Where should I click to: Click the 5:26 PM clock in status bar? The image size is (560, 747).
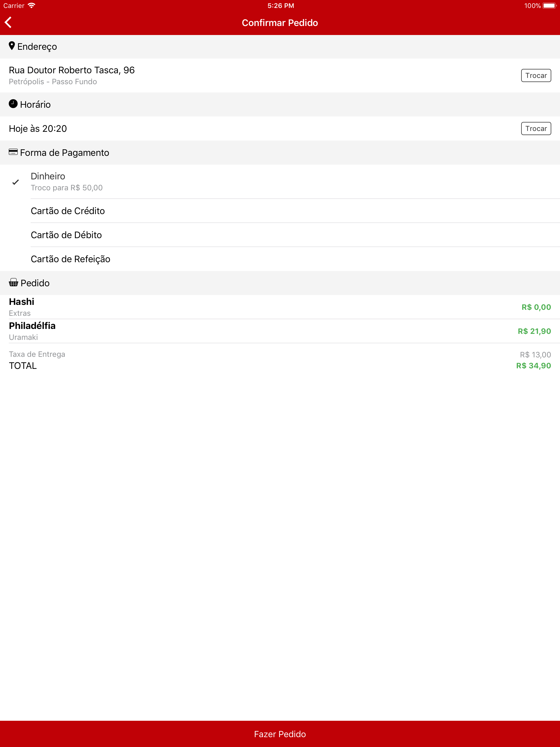coord(281,5)
